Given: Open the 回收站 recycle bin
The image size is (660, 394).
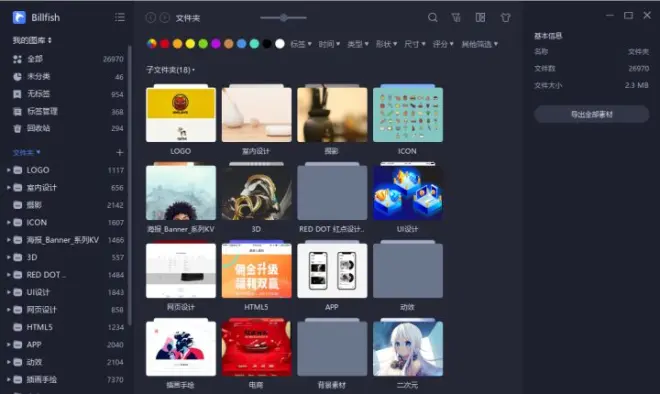Looking at the screenshot, I should click(x=68, y=128).
